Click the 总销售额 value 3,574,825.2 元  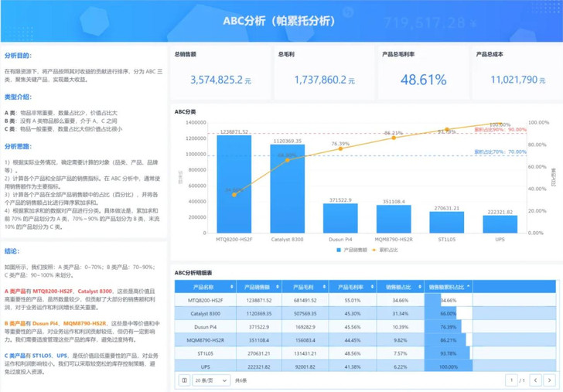(220, 80)
